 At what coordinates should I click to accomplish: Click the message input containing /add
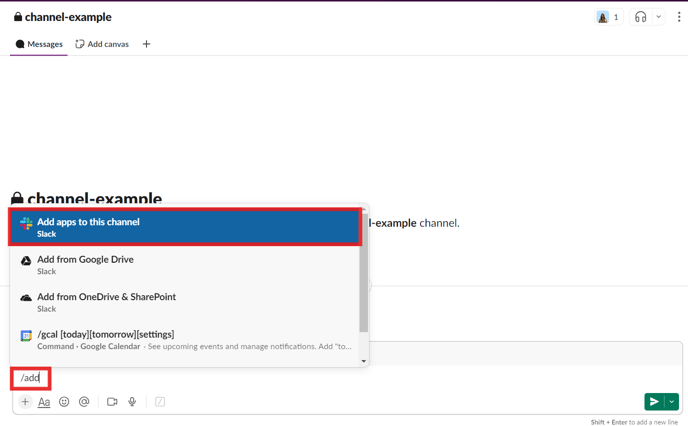point(347,378)
